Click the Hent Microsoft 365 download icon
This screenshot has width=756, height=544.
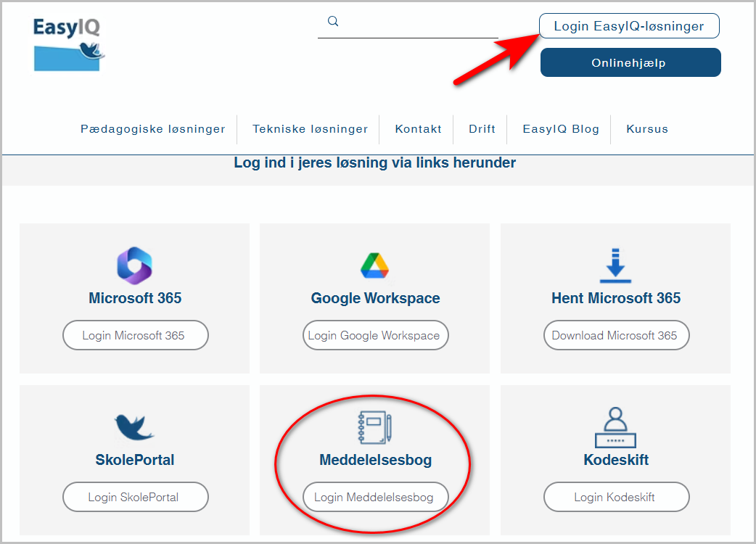pos(615,265)
